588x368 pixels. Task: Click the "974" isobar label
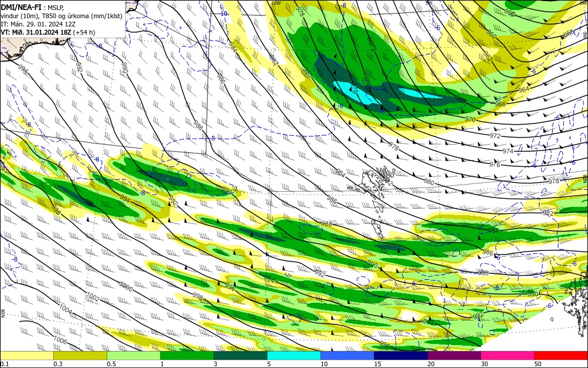pyautogui.click(x=508, y=151)
